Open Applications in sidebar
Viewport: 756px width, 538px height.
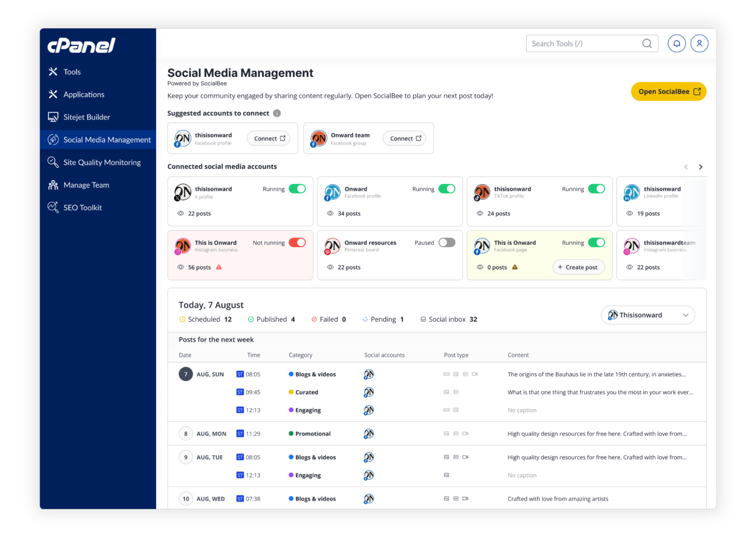98,95
